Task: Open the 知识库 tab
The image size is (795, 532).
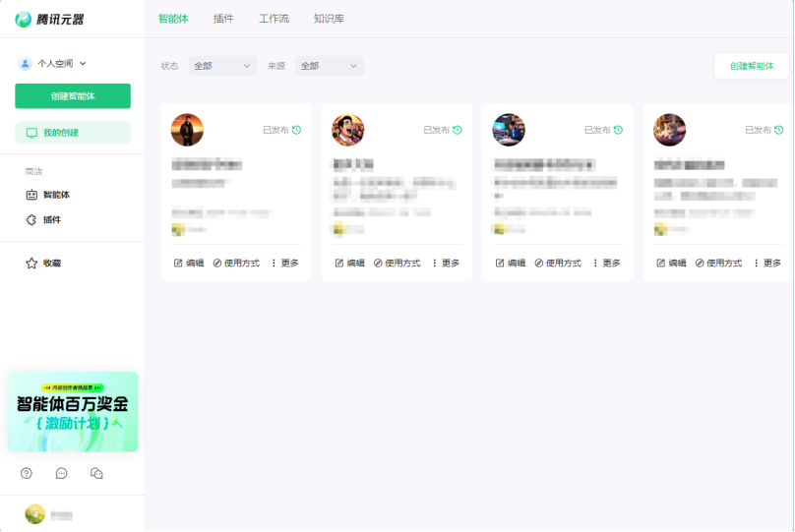Action: (x=329, y=19)
